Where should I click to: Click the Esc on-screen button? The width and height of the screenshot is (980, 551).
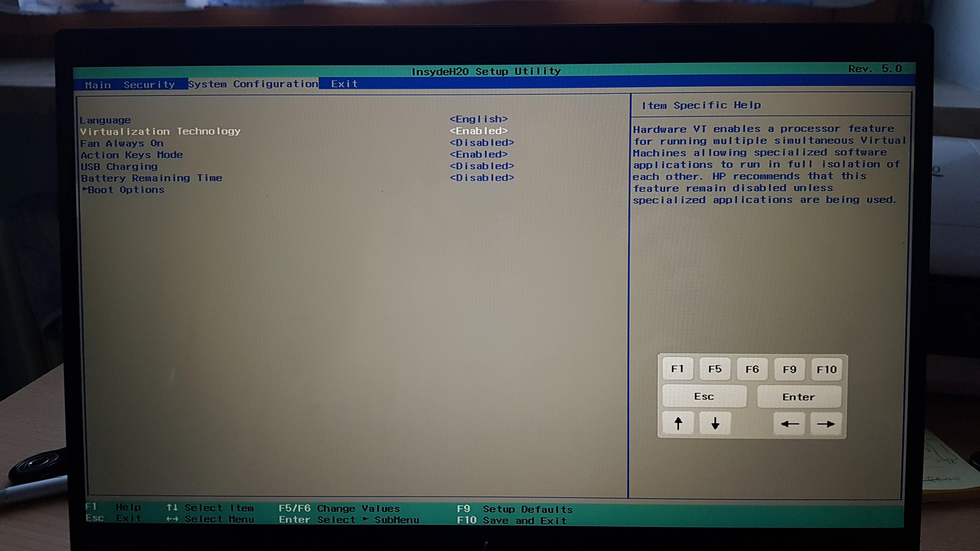coord(704,396)
